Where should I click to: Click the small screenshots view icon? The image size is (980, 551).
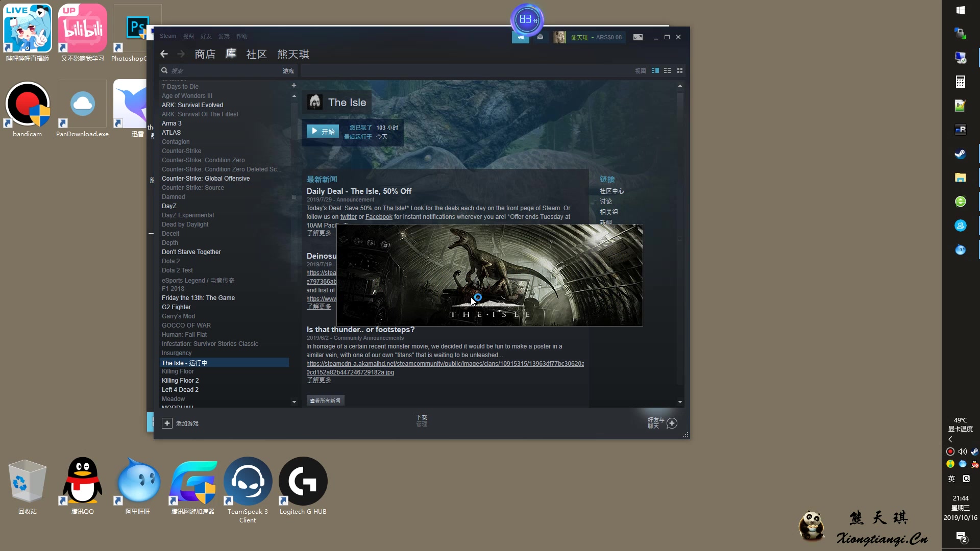(x=679, y=70)
